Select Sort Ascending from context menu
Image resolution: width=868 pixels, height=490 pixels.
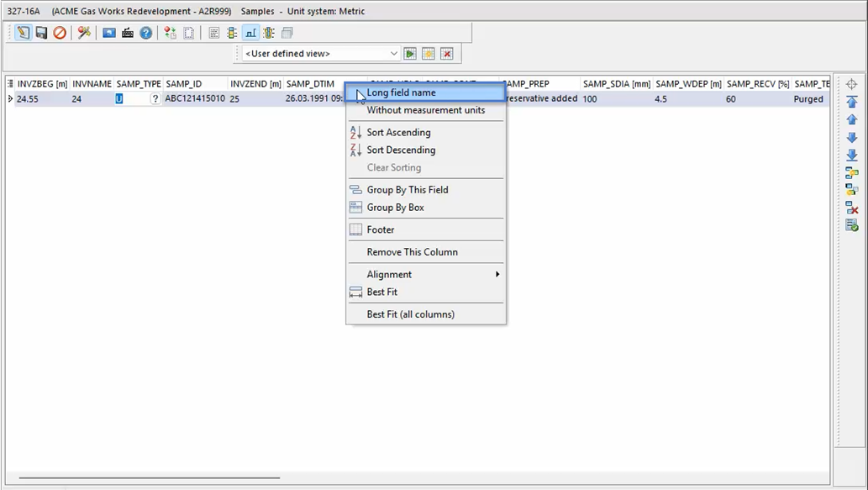click(x=398, y=132)
